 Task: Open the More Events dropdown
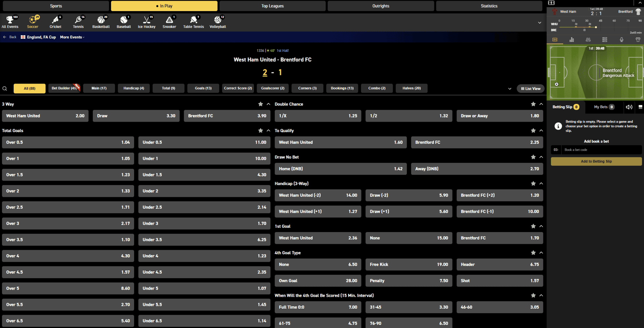click(72, 37)
